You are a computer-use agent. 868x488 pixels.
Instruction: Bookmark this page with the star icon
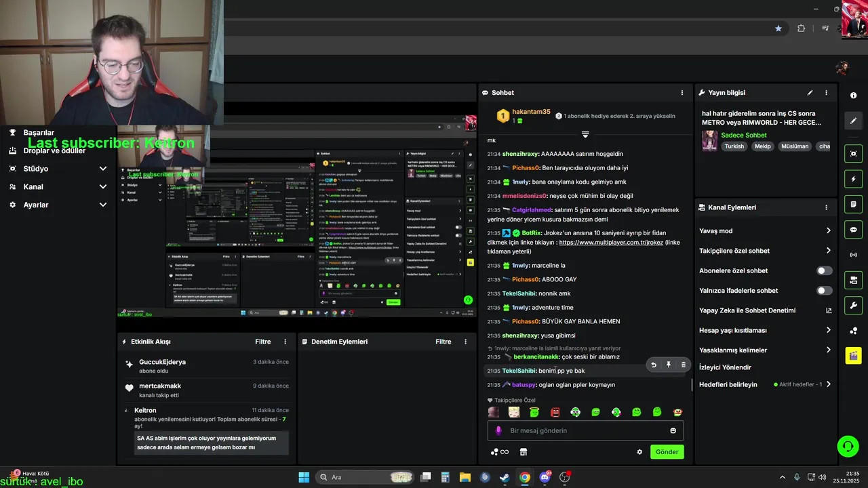(778, 28)
